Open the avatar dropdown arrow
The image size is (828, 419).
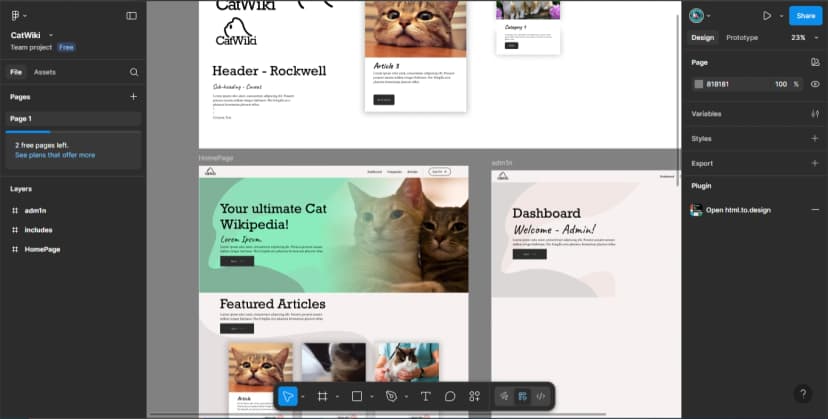tap(708, 16)
